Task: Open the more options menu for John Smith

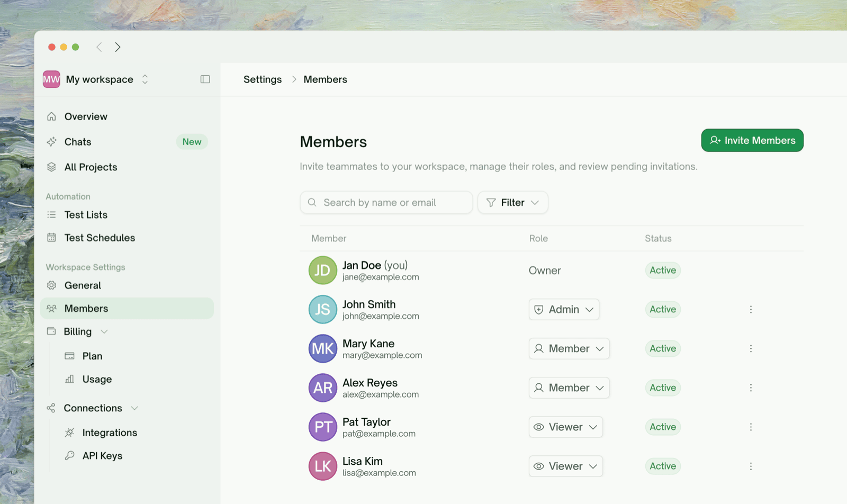Action: click(751, 309)
